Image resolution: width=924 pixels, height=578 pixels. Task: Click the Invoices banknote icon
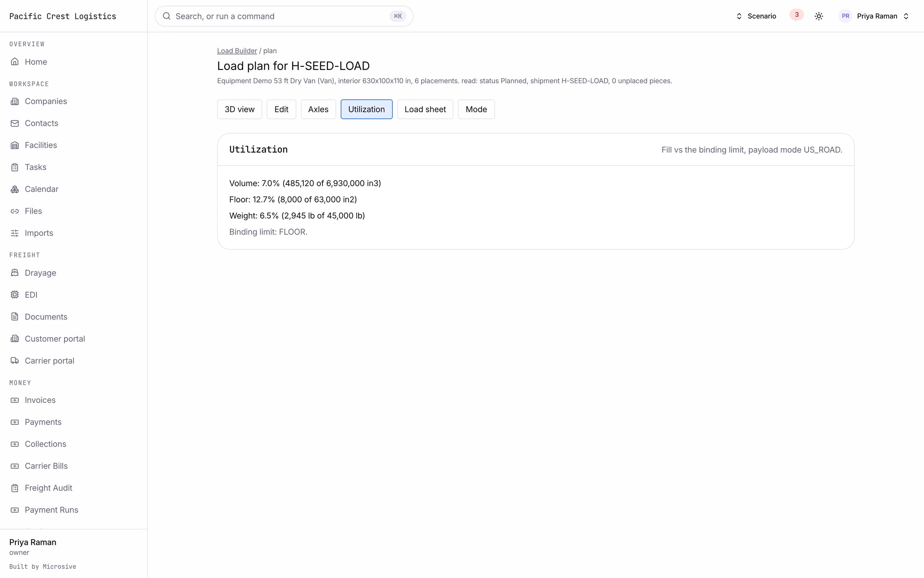pyautogui.click(x=14, y=400)
